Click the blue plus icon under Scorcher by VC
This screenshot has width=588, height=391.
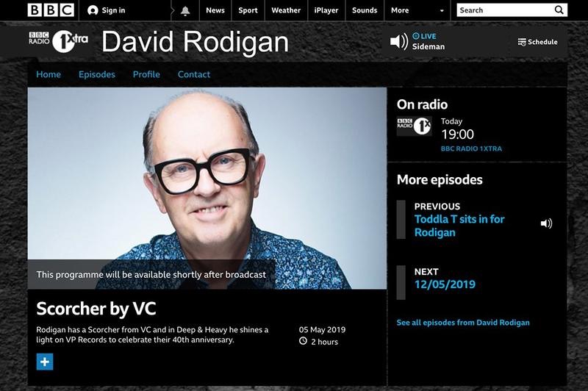(45, 362)
